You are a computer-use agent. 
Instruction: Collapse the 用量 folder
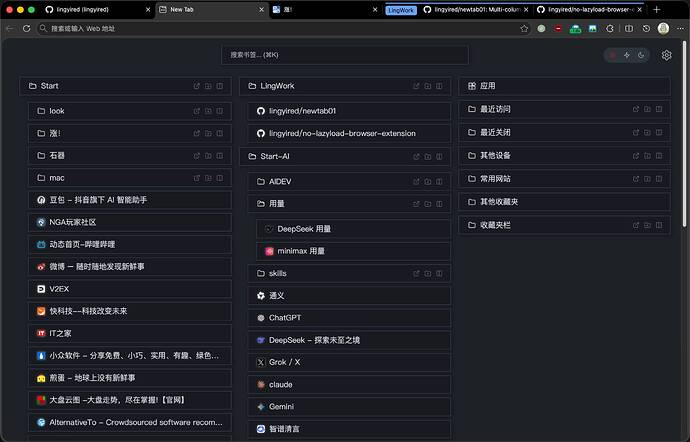[x=349, y=204]
